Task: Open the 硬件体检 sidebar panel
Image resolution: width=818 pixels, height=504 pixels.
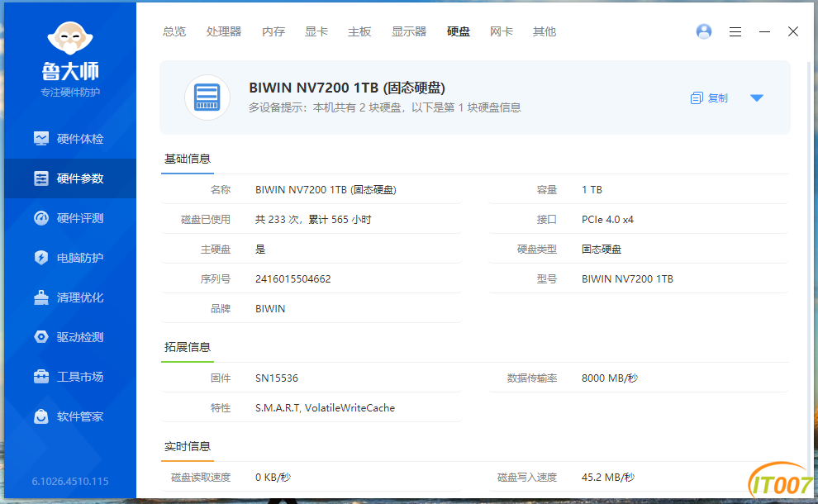Action: pos(69,139)
